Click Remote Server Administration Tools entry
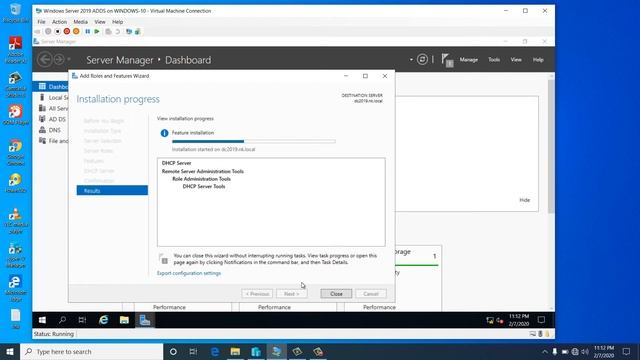The width and height of the screenshot is (640, 360). click(x=202, y=171)
